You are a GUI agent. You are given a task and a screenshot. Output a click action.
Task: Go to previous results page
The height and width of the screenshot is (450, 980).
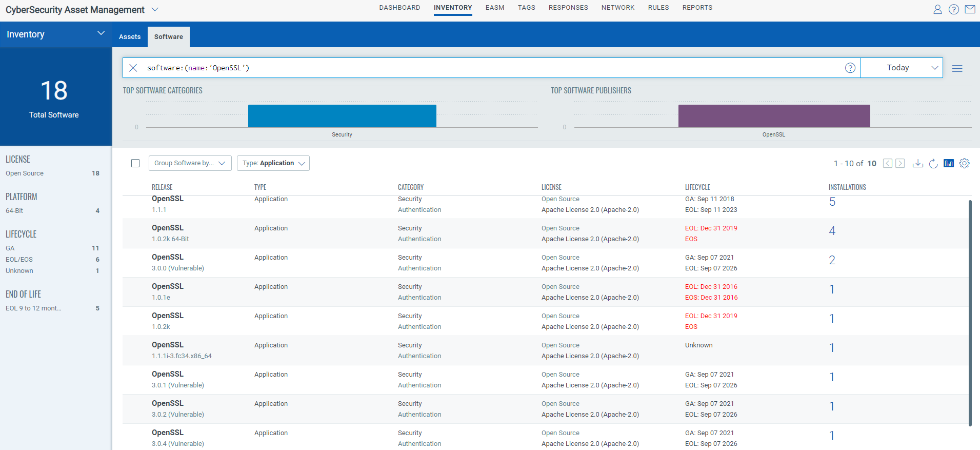click(888, 163)
